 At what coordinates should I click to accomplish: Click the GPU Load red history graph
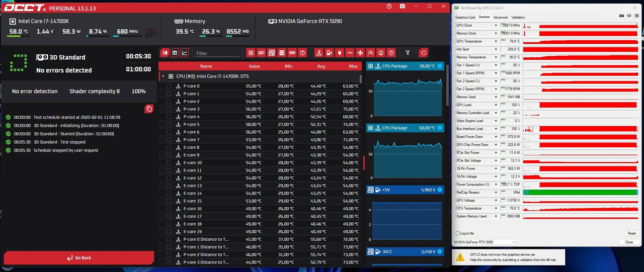click(x=581, y=105)
